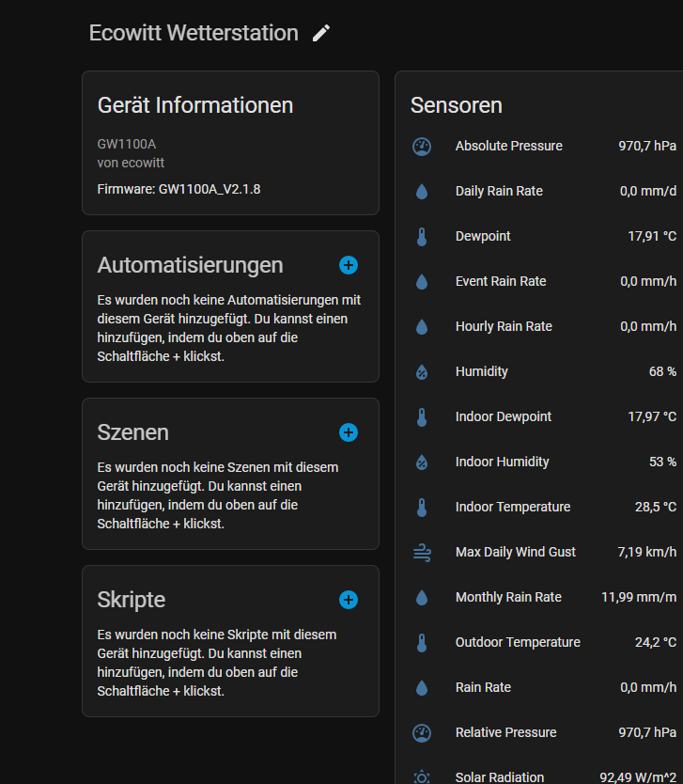Click the Daily Rain Rate droplet icon
Image resolution: width=683 pixels, height=784 pixels.
[421, 191]
